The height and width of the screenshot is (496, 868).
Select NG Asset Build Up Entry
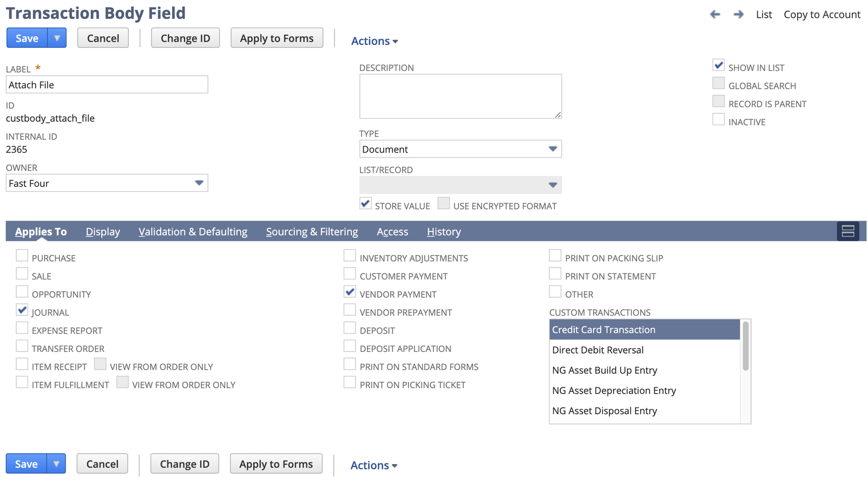[x=645, y=370]
